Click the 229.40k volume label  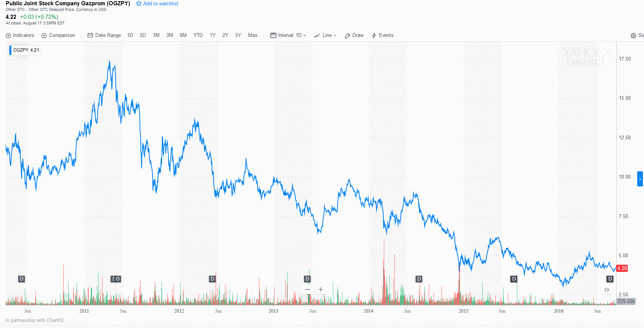(626, 302)
